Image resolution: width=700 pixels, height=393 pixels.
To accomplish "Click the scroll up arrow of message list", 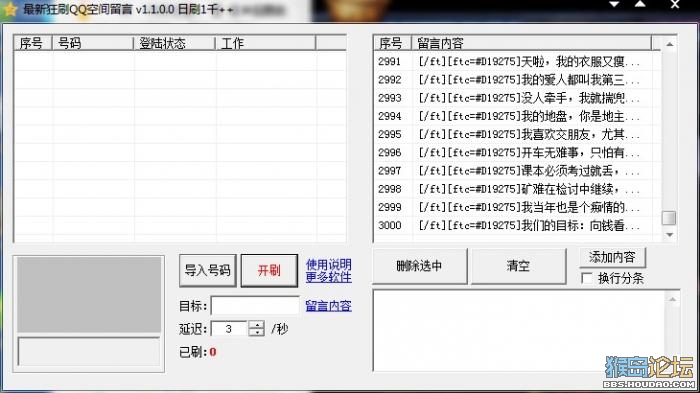I will [x=669, y=44].
